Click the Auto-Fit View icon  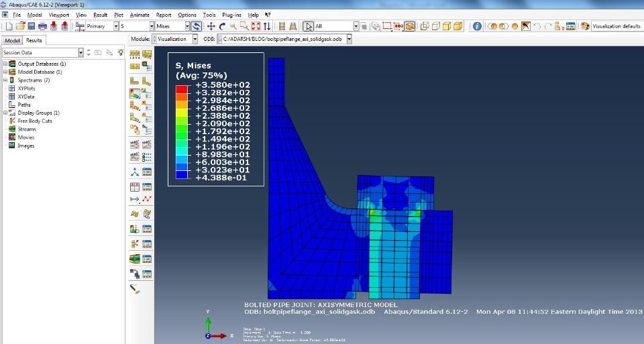pyautogui.click(x=256, y=26)
